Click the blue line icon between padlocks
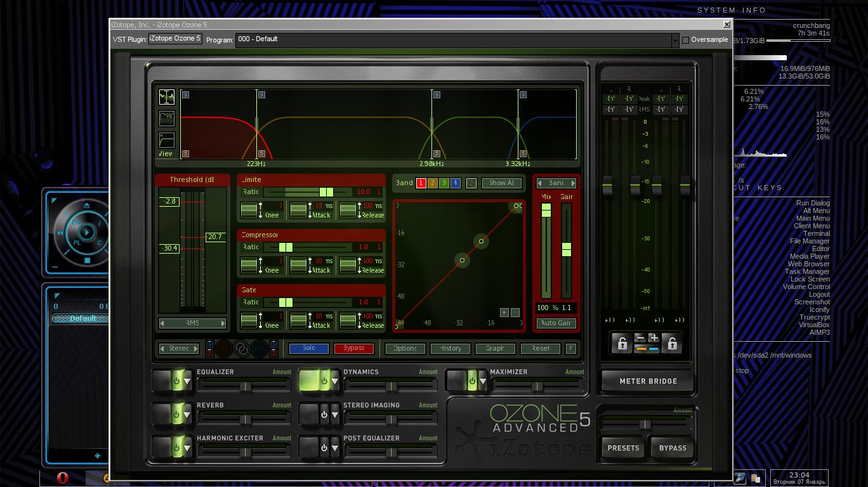 [654, 348]
